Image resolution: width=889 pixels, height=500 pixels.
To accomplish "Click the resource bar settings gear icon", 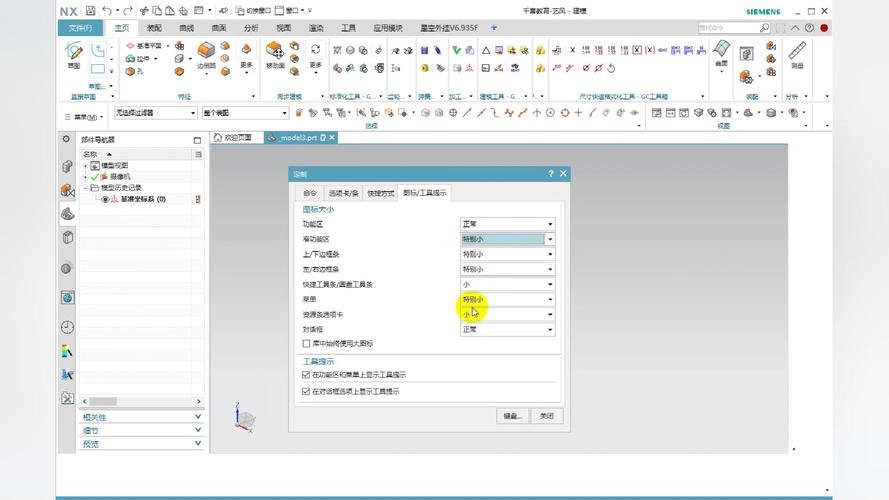I will pyautogui.click(x=66, y=139).
